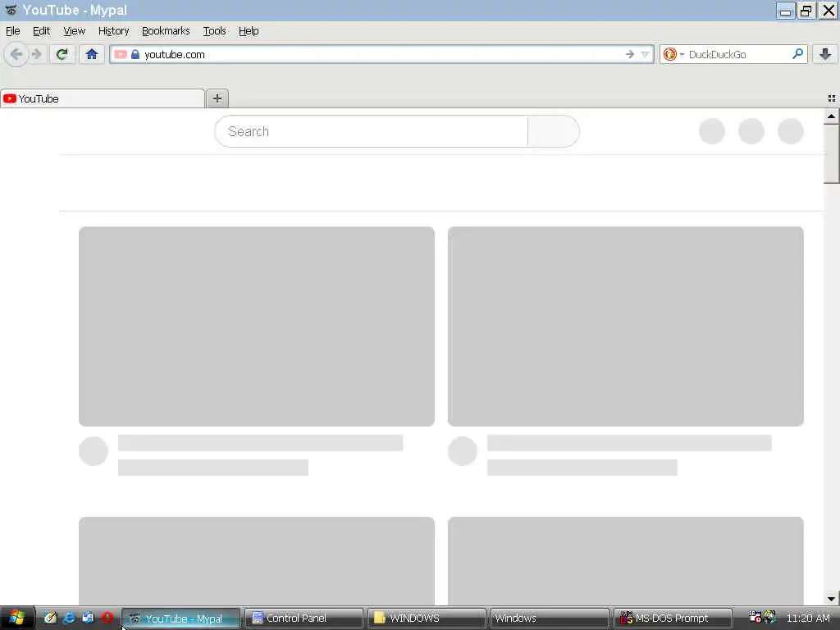Launch the notepad pencil quick launch icon

[x=50, y=618]
